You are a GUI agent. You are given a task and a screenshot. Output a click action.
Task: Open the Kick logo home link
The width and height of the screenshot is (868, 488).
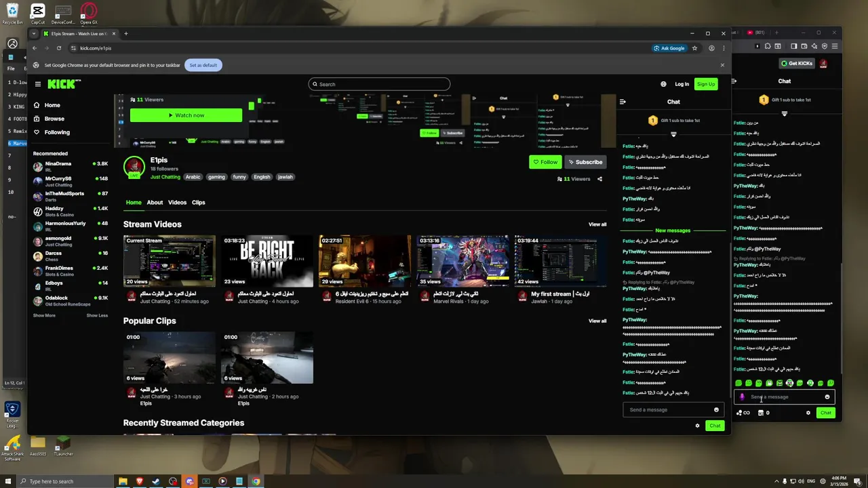(x=64, y=84)
